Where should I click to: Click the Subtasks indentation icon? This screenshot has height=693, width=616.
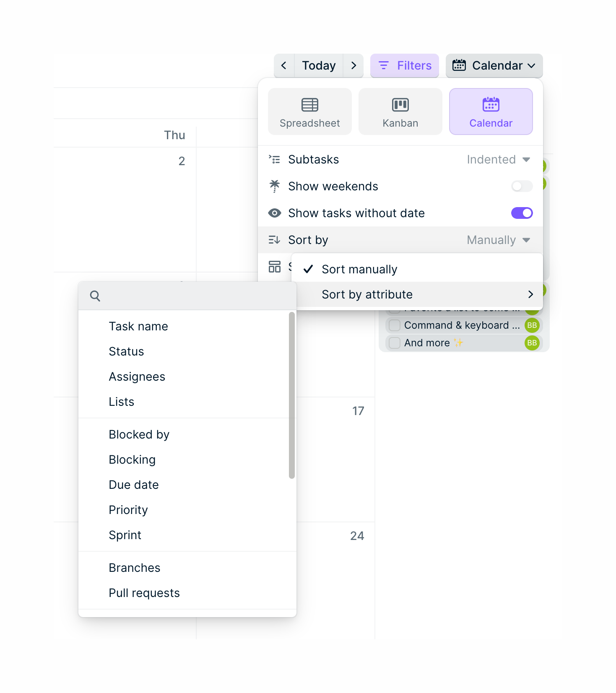[x=275, y=159]
